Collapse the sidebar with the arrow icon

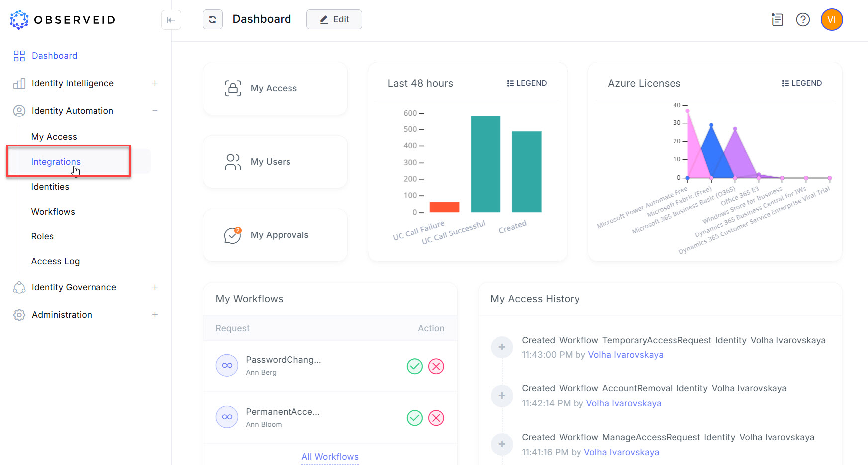pos(171,20)
